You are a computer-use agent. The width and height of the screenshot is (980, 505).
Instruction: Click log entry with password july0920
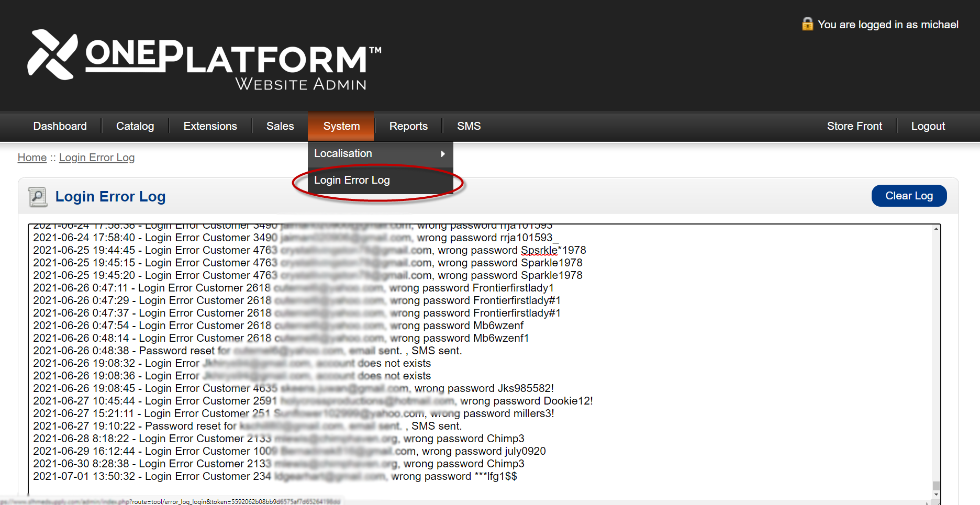pos(289,452)
